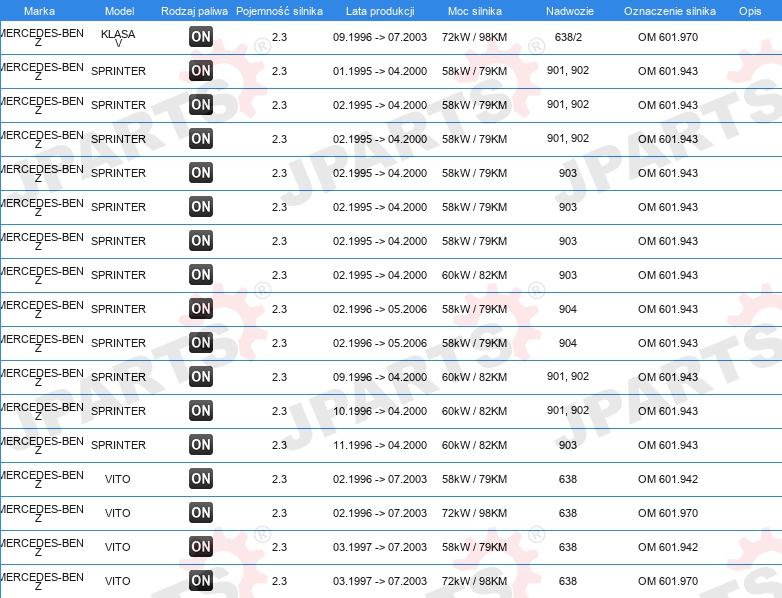Click the Lata produkcji column header
This screenshot has width=782, height=598.
380,11
